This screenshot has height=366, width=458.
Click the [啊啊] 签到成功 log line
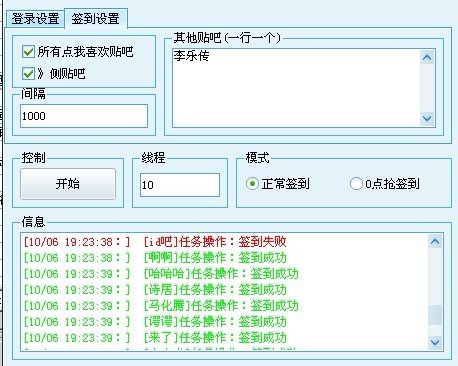(x=155, y=258)
